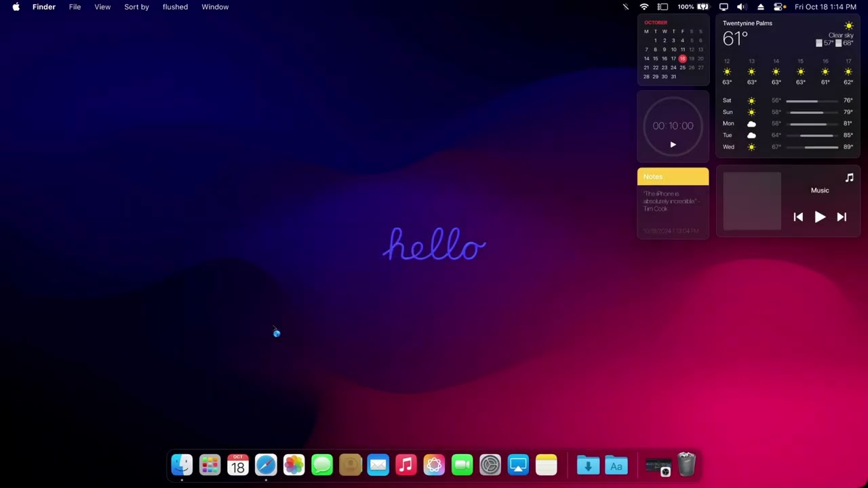Open Control Center from the menu bar

780,7
